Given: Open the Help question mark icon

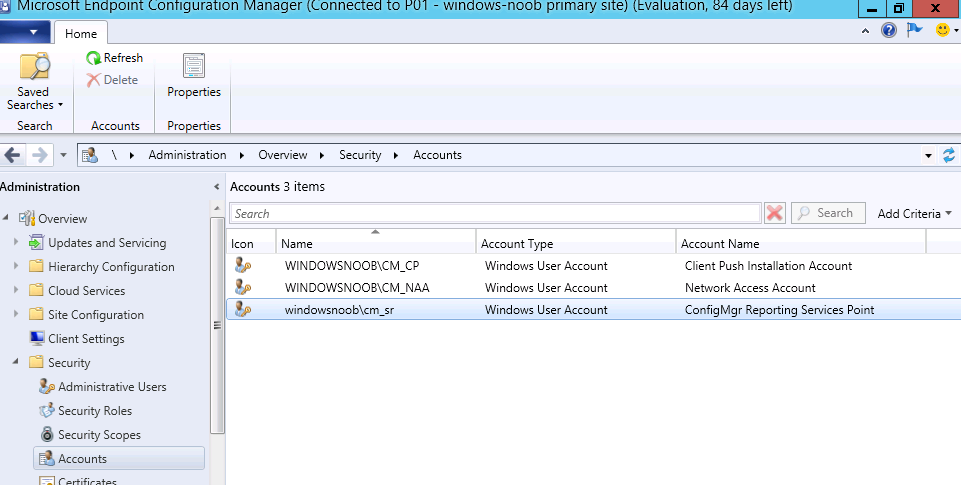Looking at the screenshot, I should 889,30.
